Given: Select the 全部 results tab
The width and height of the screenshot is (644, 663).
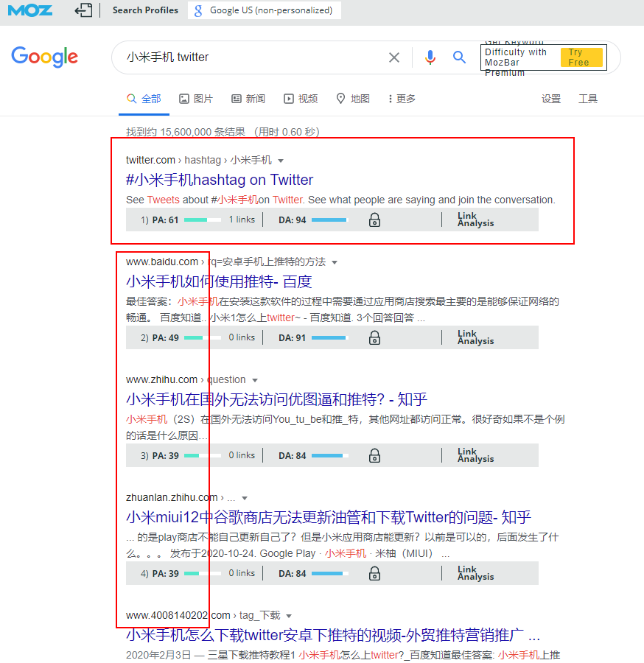Looking at the screenshot, I should point(144,99).
